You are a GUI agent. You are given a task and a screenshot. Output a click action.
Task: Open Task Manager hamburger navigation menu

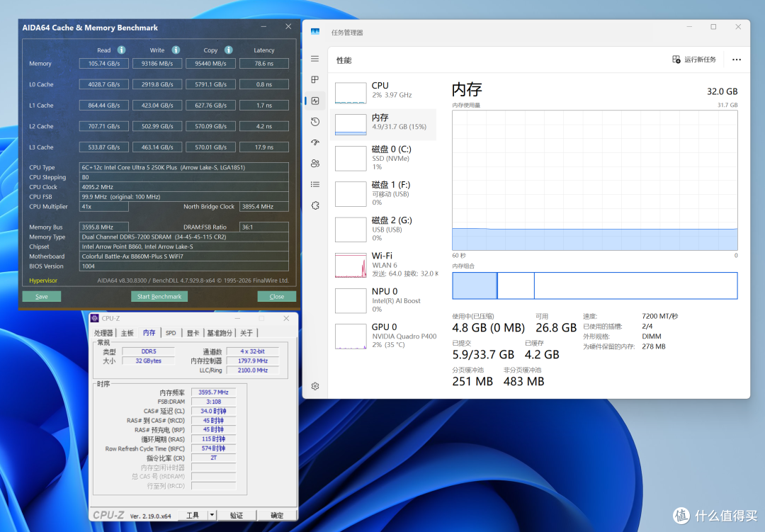pyautogui.click(x=314, y=59)
